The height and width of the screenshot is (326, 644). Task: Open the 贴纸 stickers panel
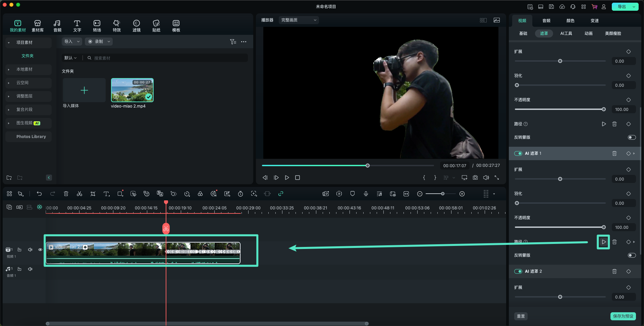[x=156, y=26]
